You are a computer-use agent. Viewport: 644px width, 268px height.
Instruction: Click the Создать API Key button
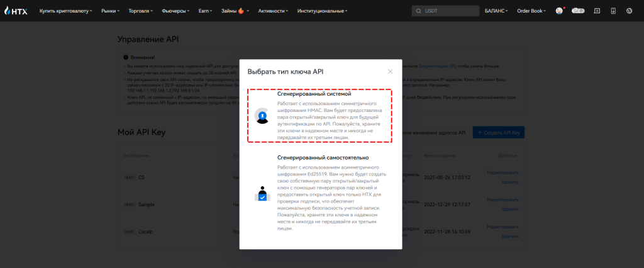point(499,132)
